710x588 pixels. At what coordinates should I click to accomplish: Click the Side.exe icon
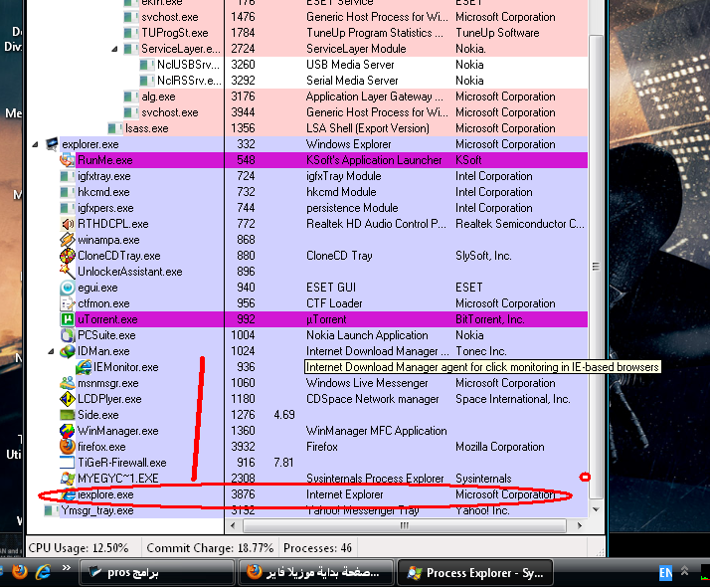[67, 415]
